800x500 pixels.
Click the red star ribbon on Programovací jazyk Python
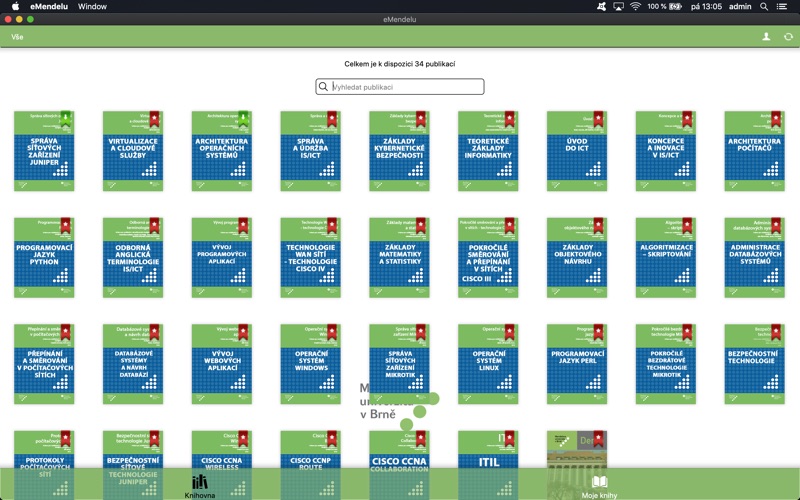coord(66,226)
